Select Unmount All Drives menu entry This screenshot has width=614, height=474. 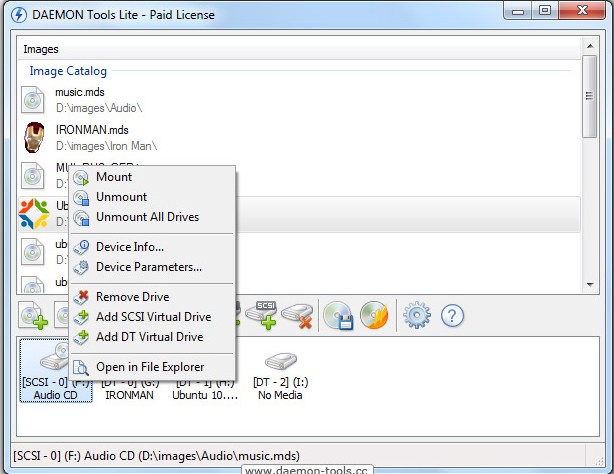click(x=152, y=217)
